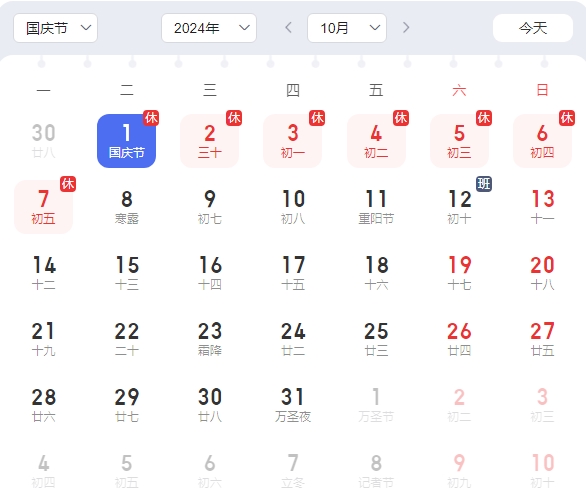The height and width of the screenshot is (492, 586).
Task: Go to previous month with left arrow
Action: [288, 28]
